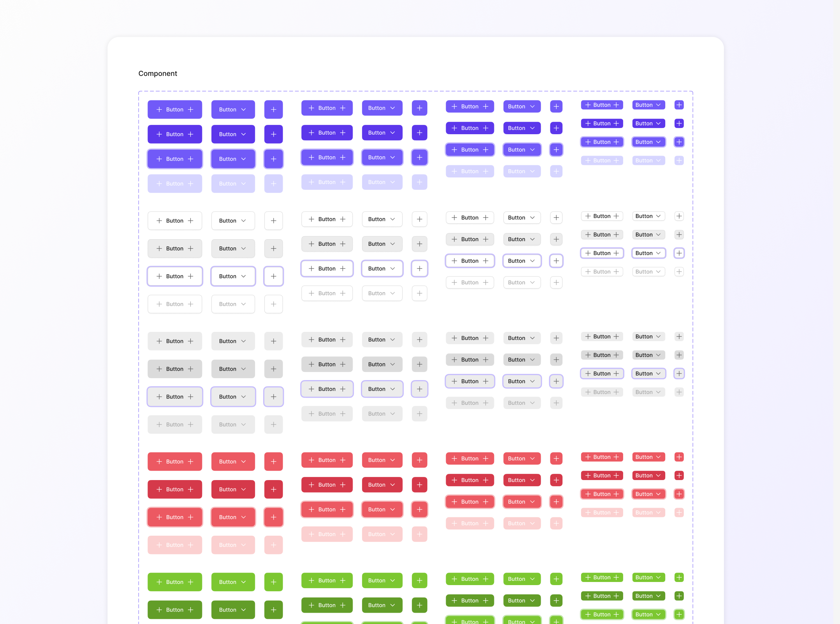Tap the smallest light red icon-only plus button

(679, 512)
